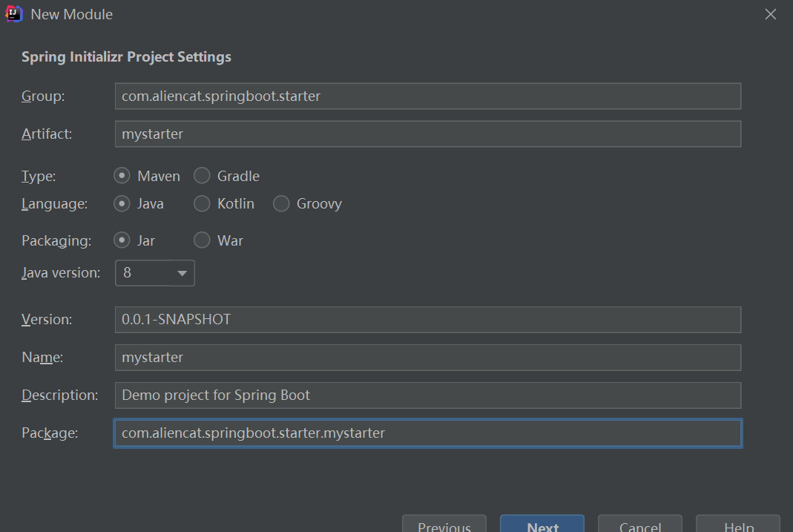Open the Java version dropdown
793x532 pixels.
[155, 273]
